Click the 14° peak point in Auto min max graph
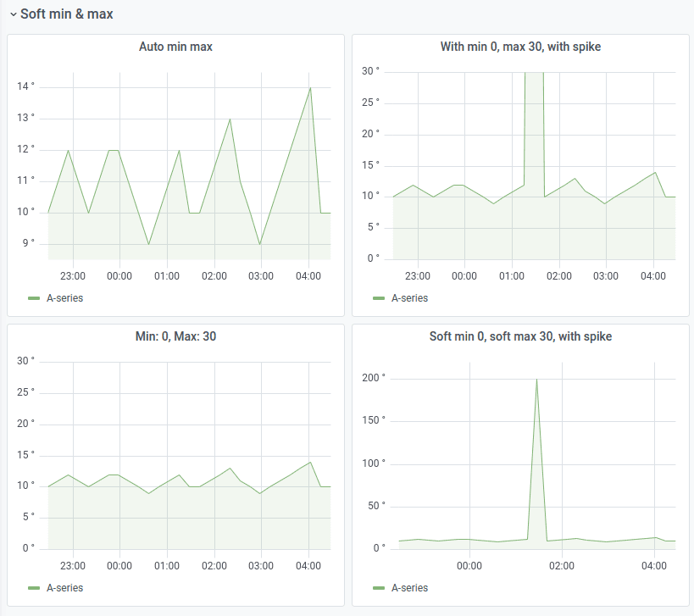 click(x=310, y=88)
